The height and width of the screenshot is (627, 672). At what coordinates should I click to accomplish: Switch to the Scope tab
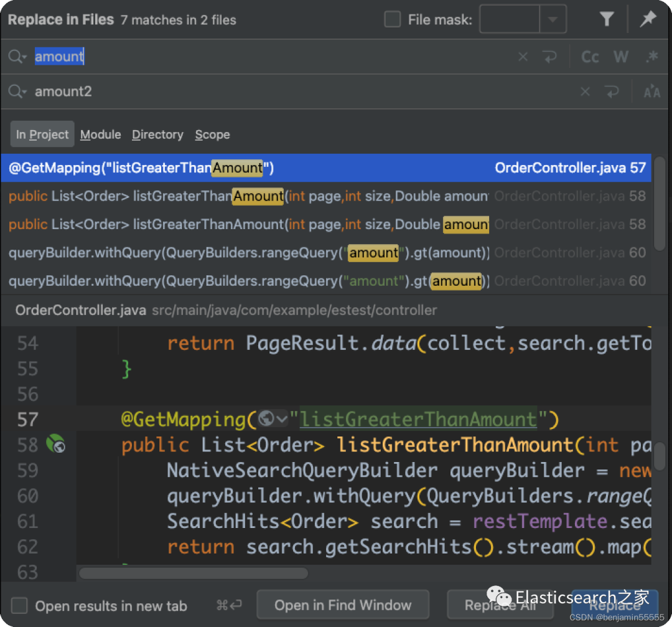point(213,134)
